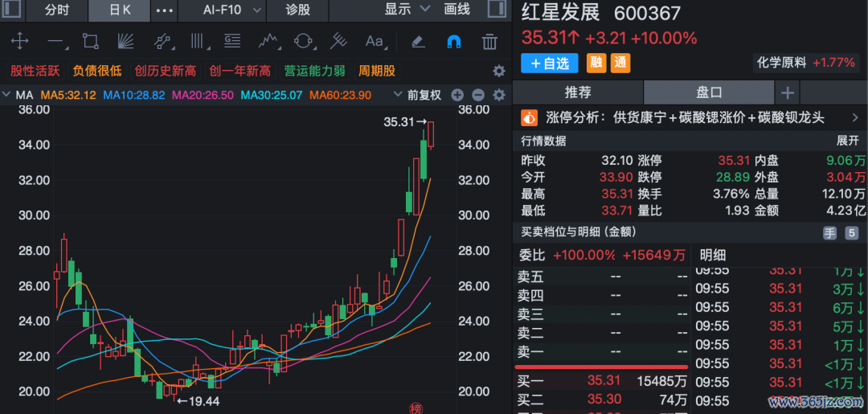Select the wave/zigzag pattern tool
This screenshot has height=414, width=868.
pyautogui.click(x=268, y=42)
